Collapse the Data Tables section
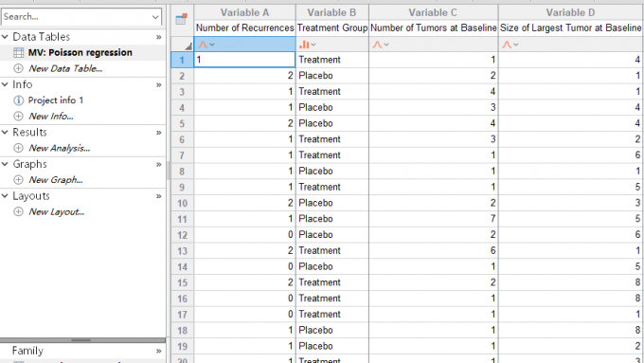644x363 pixels. (5, 37)
